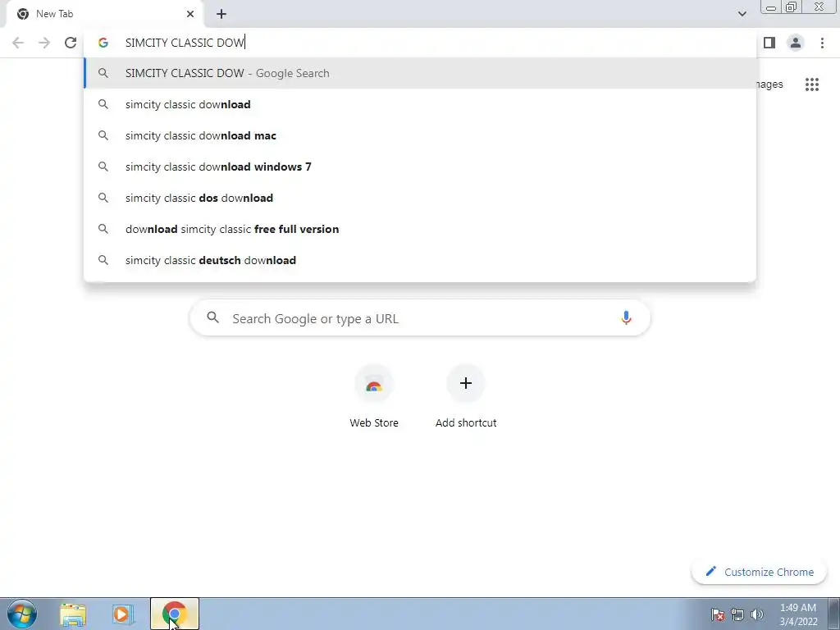This screenshot has width=840, height=630.
Task: Open Action Center flag icon
Action: pos(718,614)
